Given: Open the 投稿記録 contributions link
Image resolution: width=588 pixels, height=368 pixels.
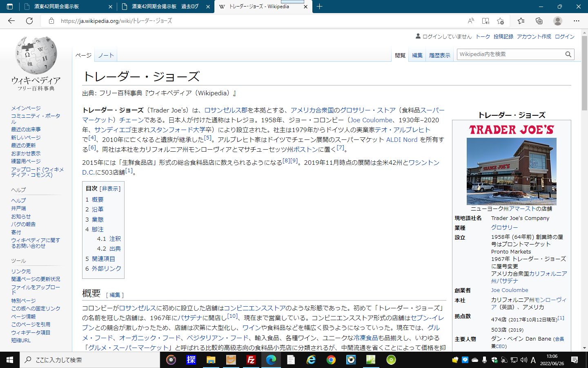Looking at the screenshot, I should point(503,36).
